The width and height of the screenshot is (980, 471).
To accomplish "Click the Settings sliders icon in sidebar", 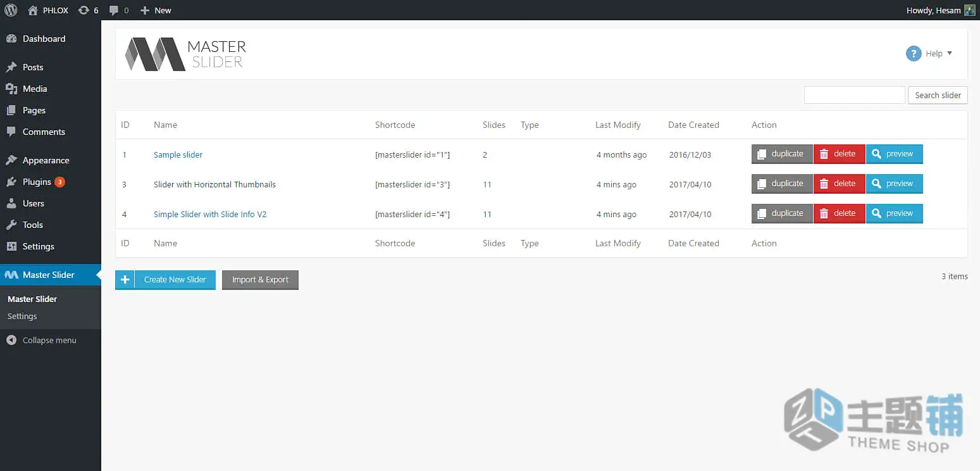I will (11, 246).
